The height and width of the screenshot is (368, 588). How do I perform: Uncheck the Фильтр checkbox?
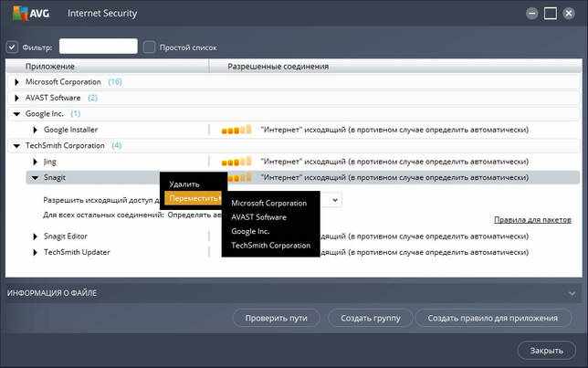pos(12,47)
